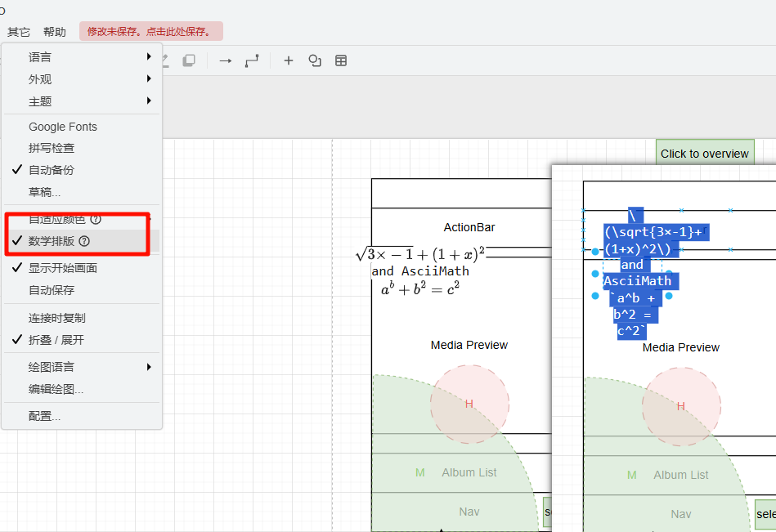Select 配置... menu entry
Image resolution: width=776 pixels, height=532 pixels.
44,416
